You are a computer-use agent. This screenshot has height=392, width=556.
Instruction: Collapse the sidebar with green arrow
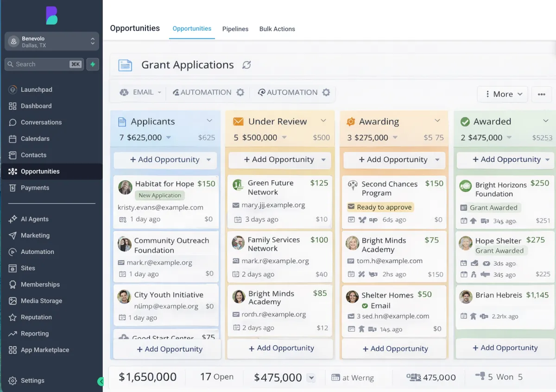click(x=101, y=381)
